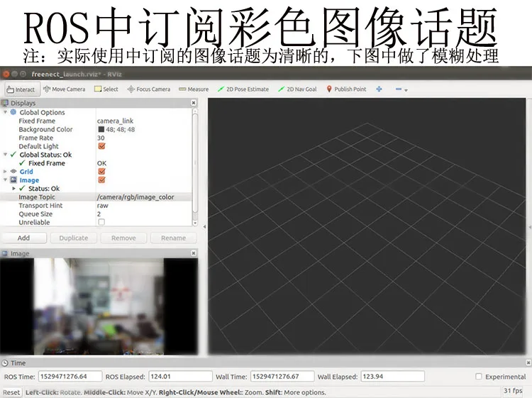Uncheck the Image display checkbox
The image size is (532, 398).
(101, 179)
